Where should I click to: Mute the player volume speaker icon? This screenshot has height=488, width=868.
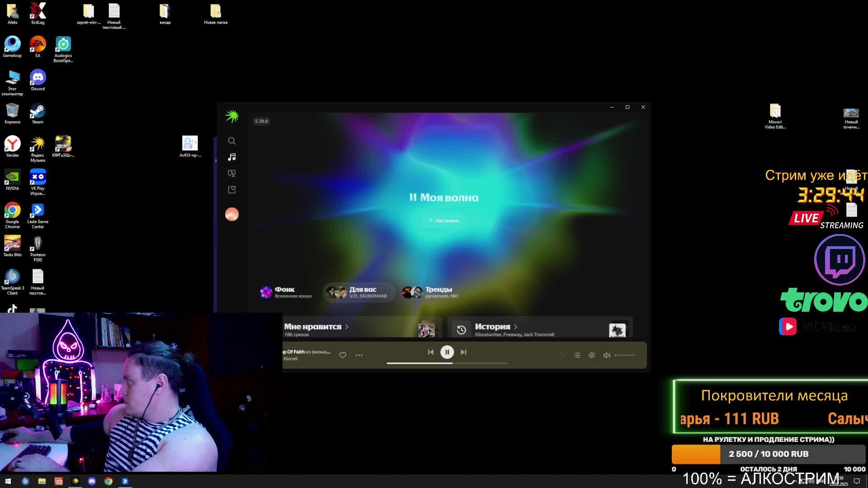click(607, 355)
